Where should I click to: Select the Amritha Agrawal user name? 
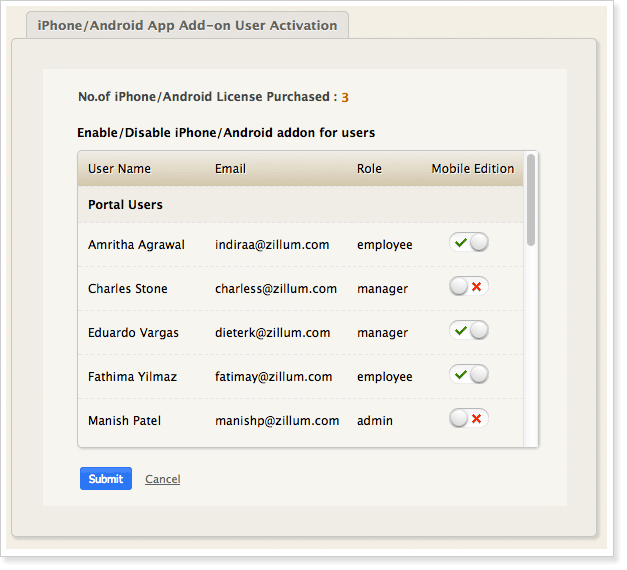tap(136, 245)
